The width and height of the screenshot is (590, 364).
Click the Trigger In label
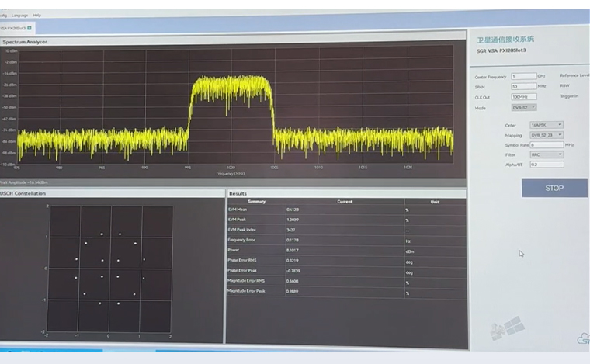click(569, 96)
